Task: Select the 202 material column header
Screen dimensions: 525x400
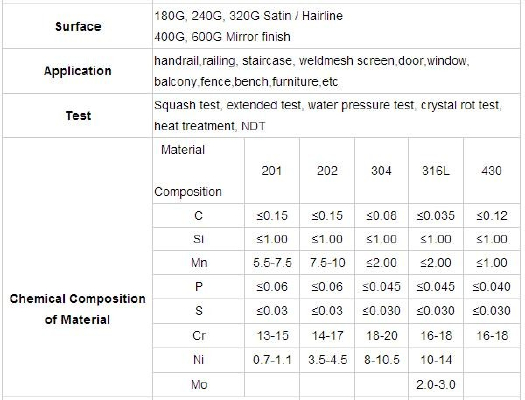Action: pos(327,171)
